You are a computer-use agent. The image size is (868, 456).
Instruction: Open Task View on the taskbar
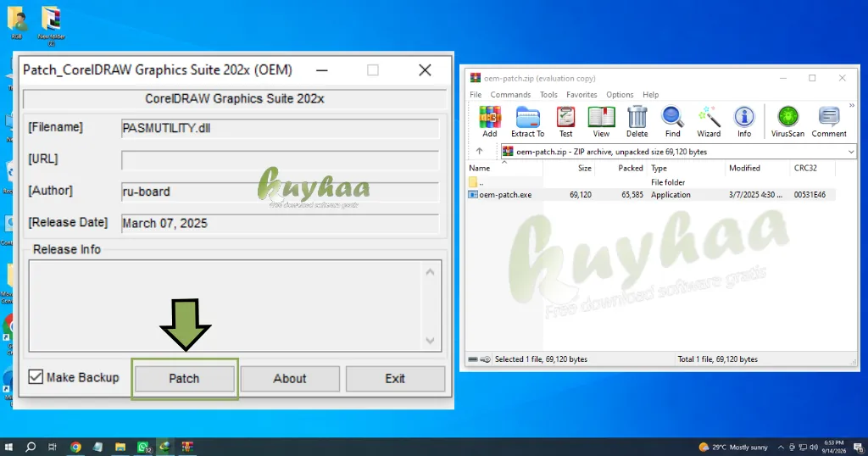tap(53, 448)
